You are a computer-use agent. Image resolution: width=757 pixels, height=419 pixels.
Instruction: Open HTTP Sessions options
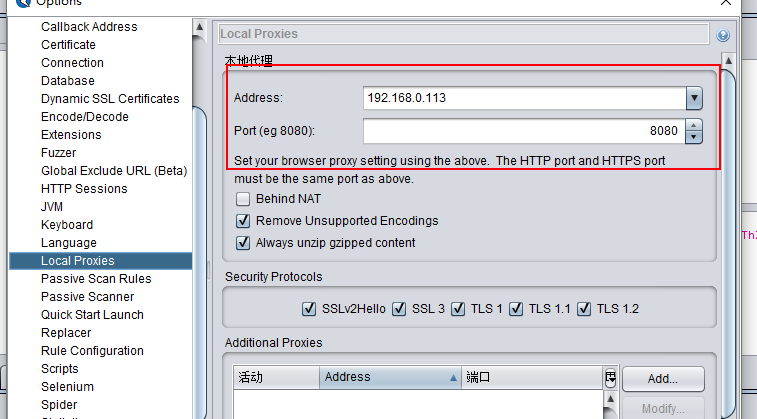84,189
